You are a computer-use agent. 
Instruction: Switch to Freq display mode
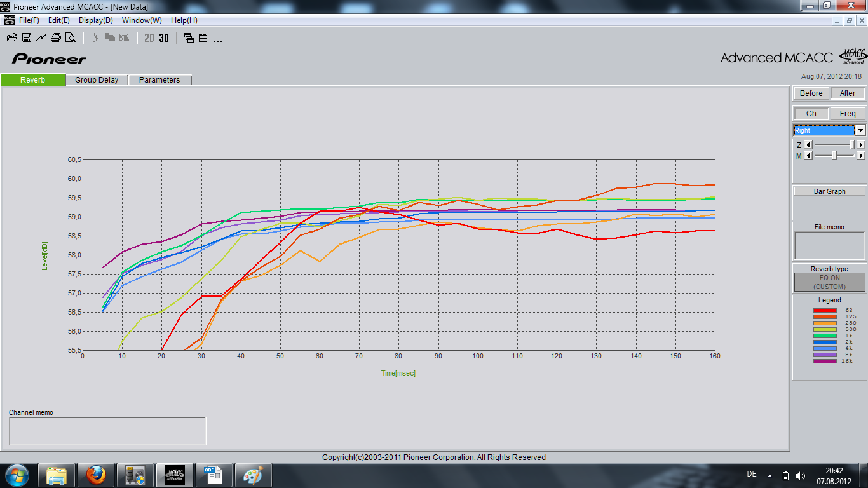(x=848, y=114)
